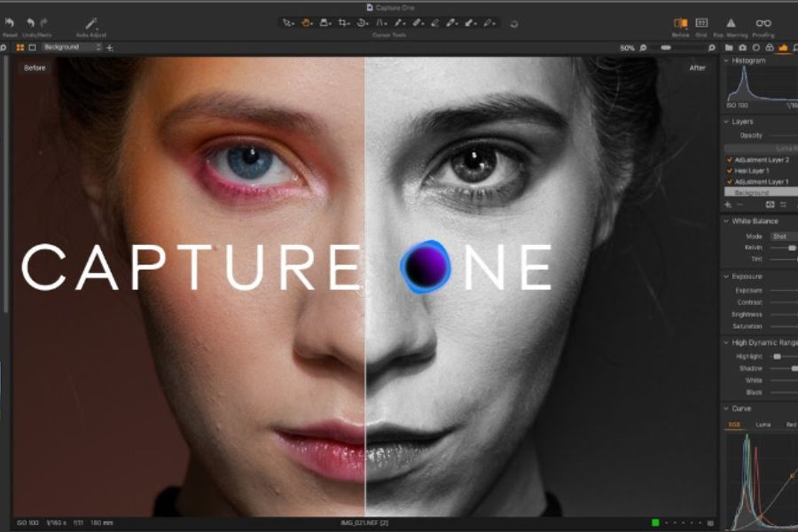Image resolution: width=798 pixels, height=532 pixels.
Task: Click the Auto Adjust wand icon
Action: [x=91, y=23]
